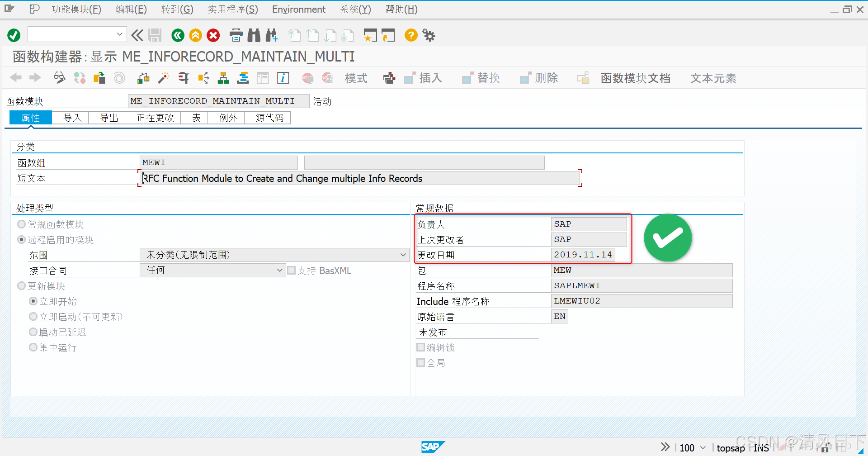Click the 函数组 MEWI field
868x456 pixels.
[219, 162]
